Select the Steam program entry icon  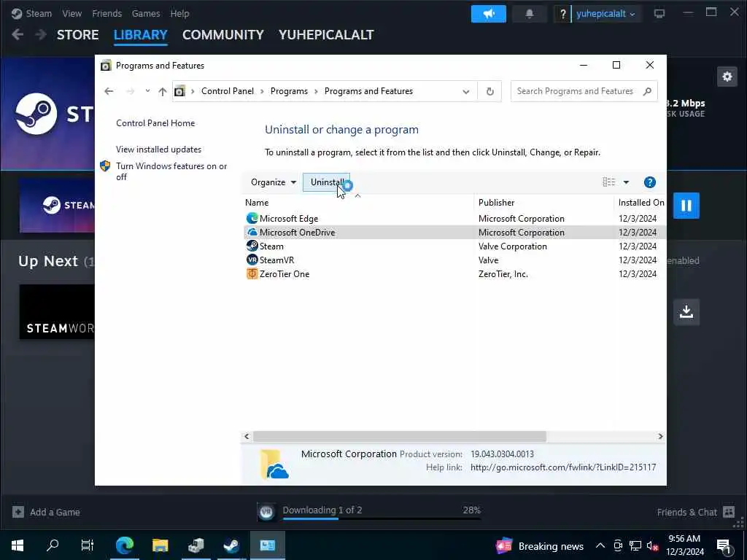(x=252, y=246)
